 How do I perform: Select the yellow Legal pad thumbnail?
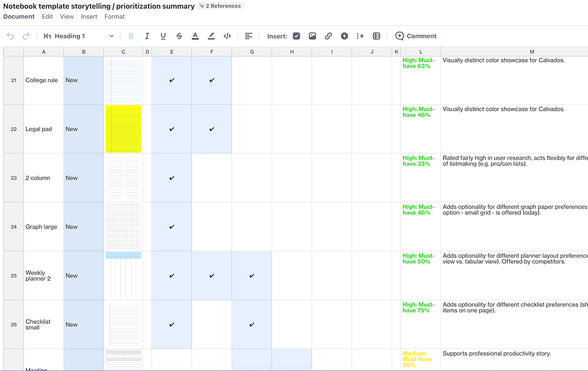point(123,129)
